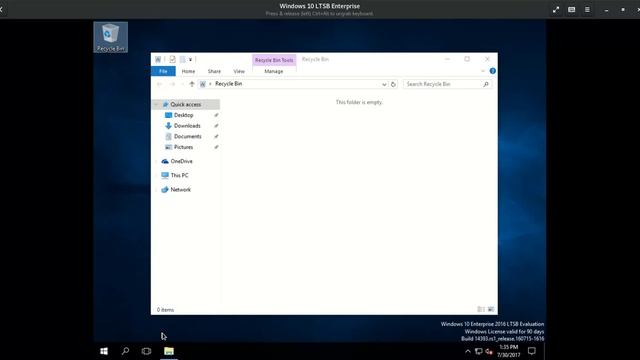Open Downloads in the navigation pane
This screenshot has height=360, width=640.
click(187, 126)
